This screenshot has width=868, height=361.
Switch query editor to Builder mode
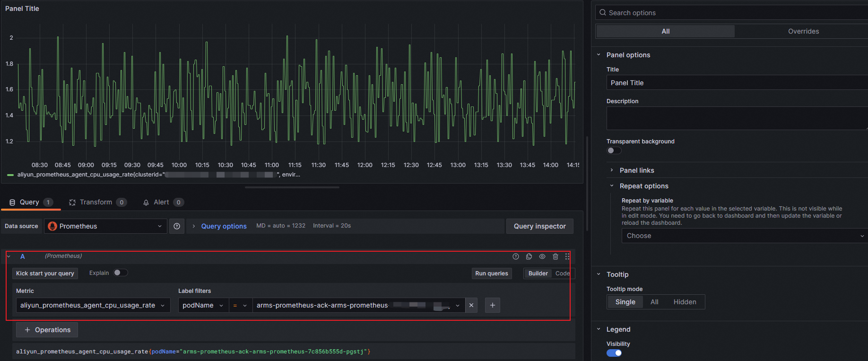tap(538, 273)
